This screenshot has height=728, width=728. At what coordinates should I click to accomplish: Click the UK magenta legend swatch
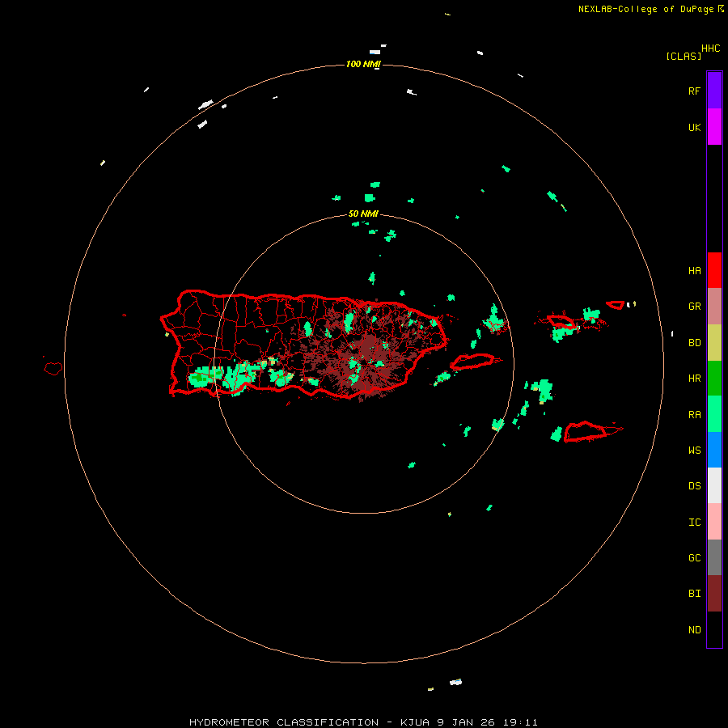tap(714, 127)
